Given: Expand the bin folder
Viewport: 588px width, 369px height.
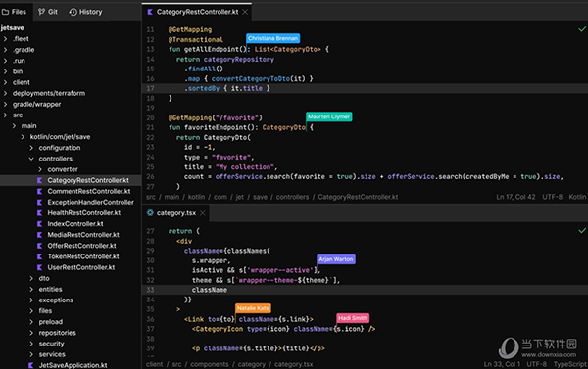Looking at the screenshot, I should point(5,71).
